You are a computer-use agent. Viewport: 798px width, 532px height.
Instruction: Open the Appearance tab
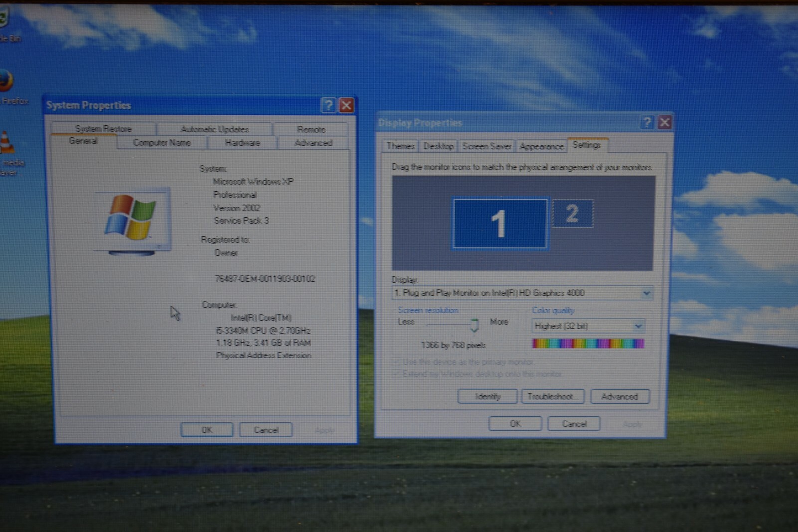541,146
